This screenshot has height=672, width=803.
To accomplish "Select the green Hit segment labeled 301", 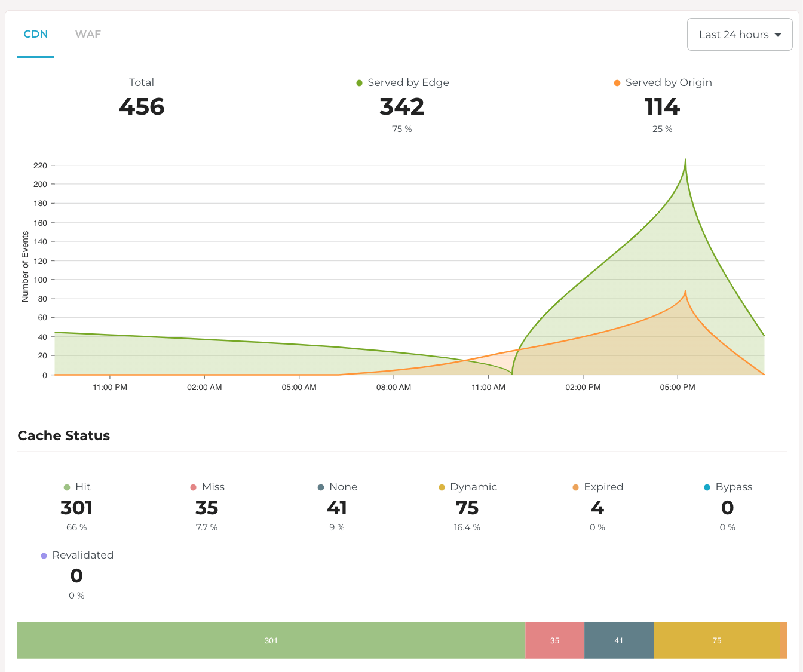I will click(271, 640).
